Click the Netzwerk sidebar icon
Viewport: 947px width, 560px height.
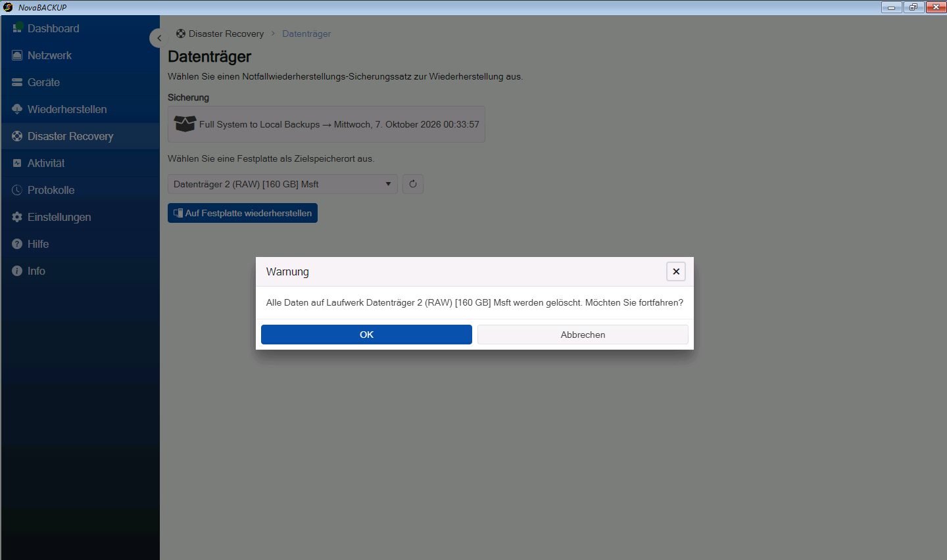pyautogui.click(x=17, y=55)
